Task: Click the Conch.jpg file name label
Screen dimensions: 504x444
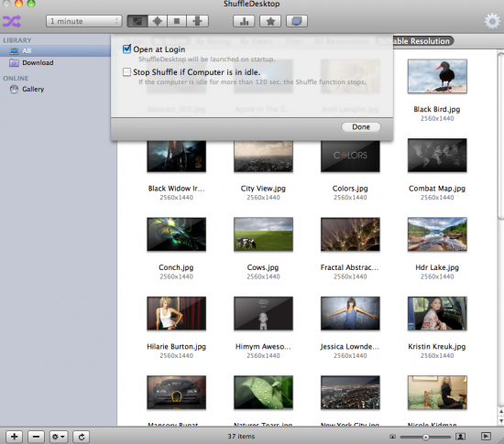Action: (x=176, y=267)
